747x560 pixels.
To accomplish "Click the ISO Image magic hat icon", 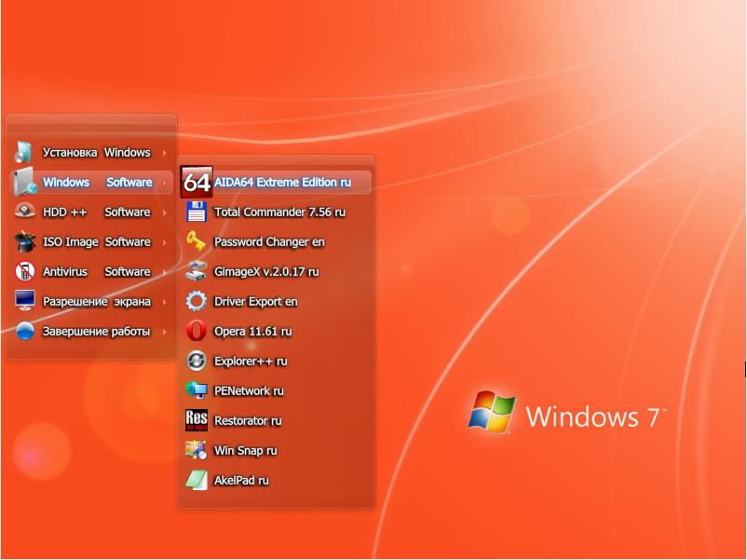I will [x=25, y=241].
